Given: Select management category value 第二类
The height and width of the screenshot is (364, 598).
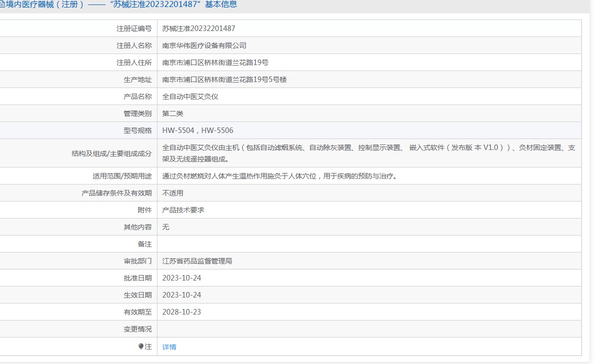Looking at the screenshot, I should (x=173, y=113).
